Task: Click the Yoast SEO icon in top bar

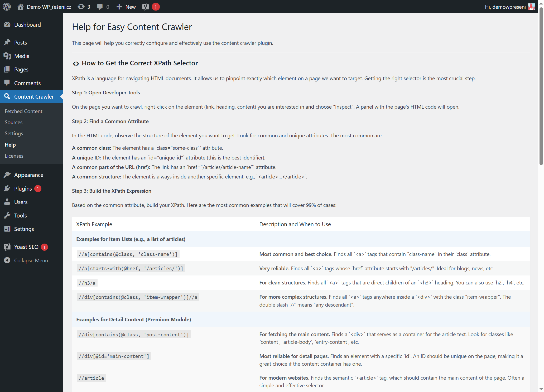Action: tap(146, 7)
